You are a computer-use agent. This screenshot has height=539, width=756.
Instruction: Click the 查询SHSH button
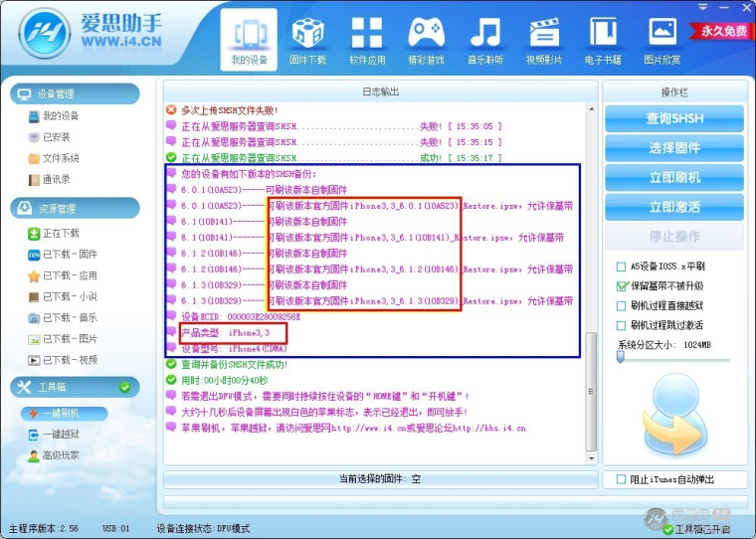pyautogui.click(x=674, y=118)
